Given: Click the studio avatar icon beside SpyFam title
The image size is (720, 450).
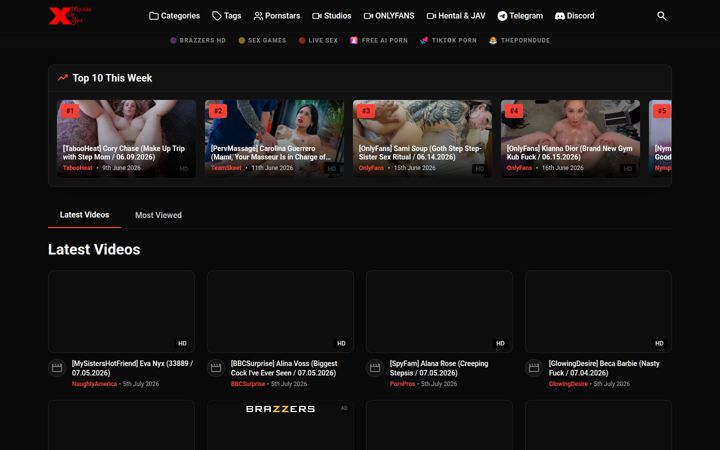Looking at the screenshot, I should [375, 368].
